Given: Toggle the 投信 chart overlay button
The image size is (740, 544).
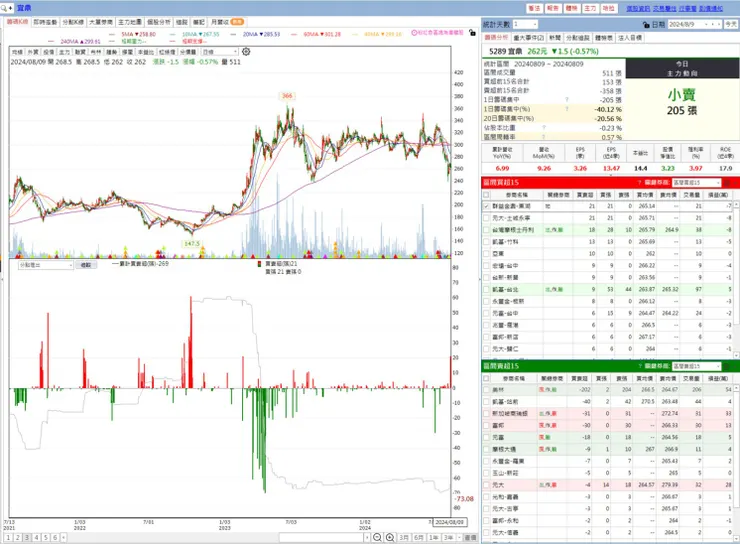Looking at the screenshot, I should click(x=48, y=52).
